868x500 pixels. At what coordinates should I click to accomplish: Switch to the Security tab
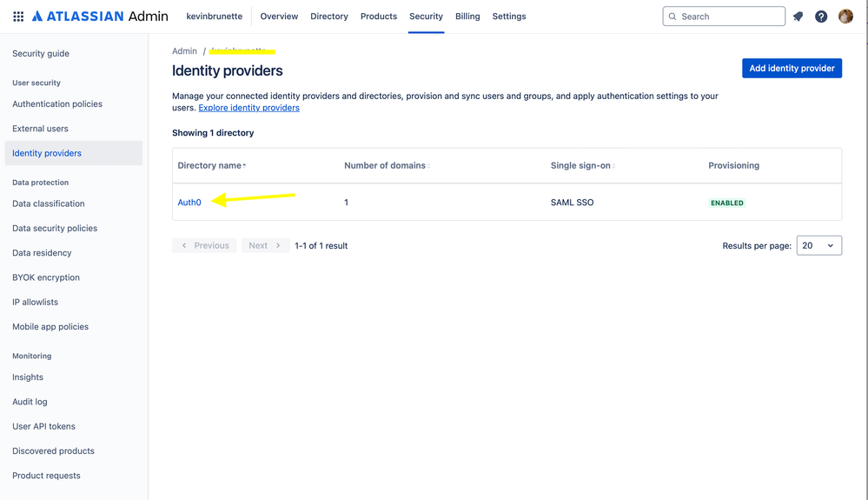pyautogui.click(x=426, y=17)
